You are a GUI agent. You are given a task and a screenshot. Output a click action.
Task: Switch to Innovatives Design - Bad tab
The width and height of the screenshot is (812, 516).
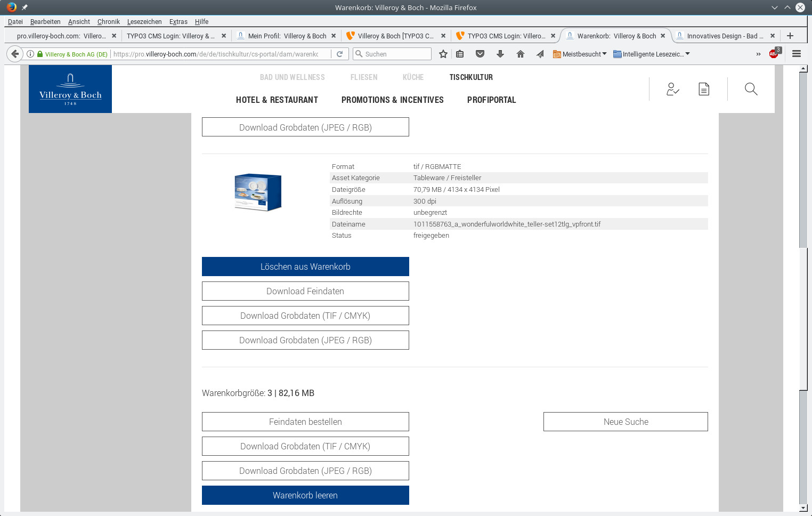tap(725, 36)
